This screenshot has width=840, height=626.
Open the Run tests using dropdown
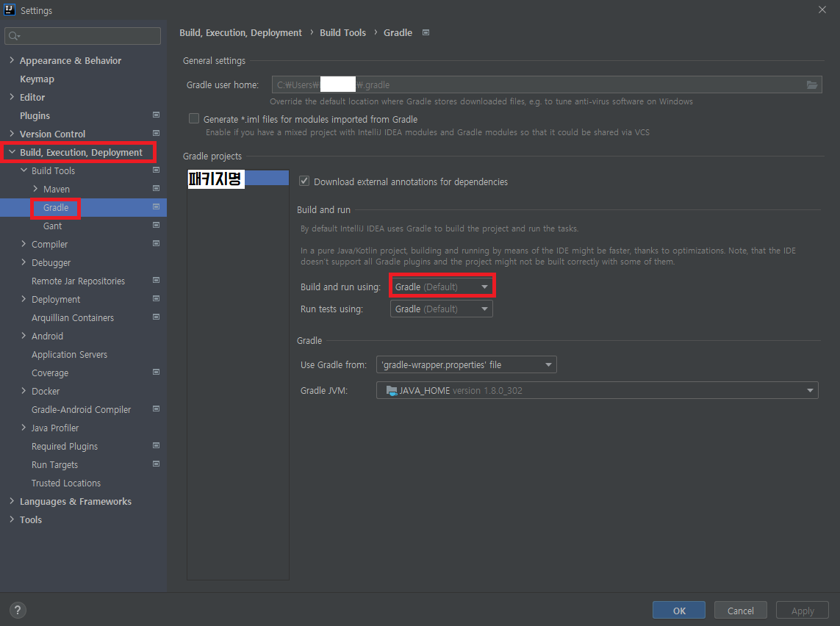[442, 309]
